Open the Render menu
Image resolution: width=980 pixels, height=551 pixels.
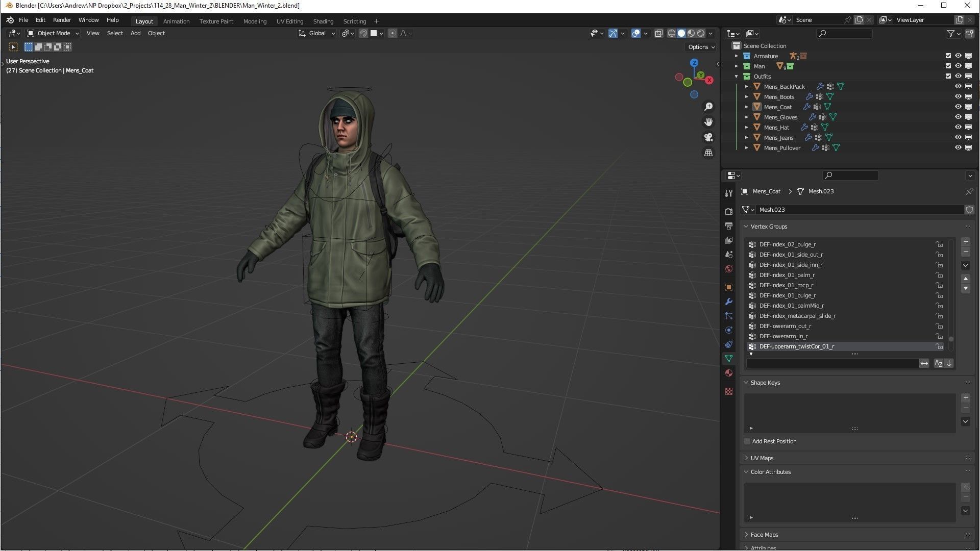(x=62, y=20)
